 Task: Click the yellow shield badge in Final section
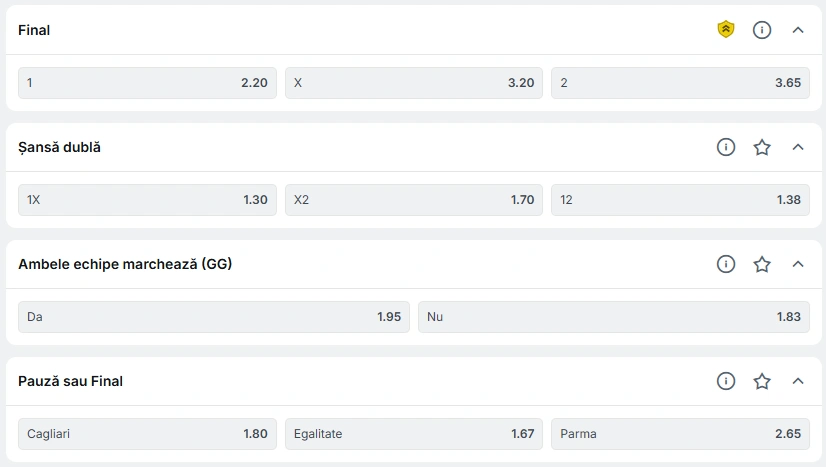click(x=725, y=29)
